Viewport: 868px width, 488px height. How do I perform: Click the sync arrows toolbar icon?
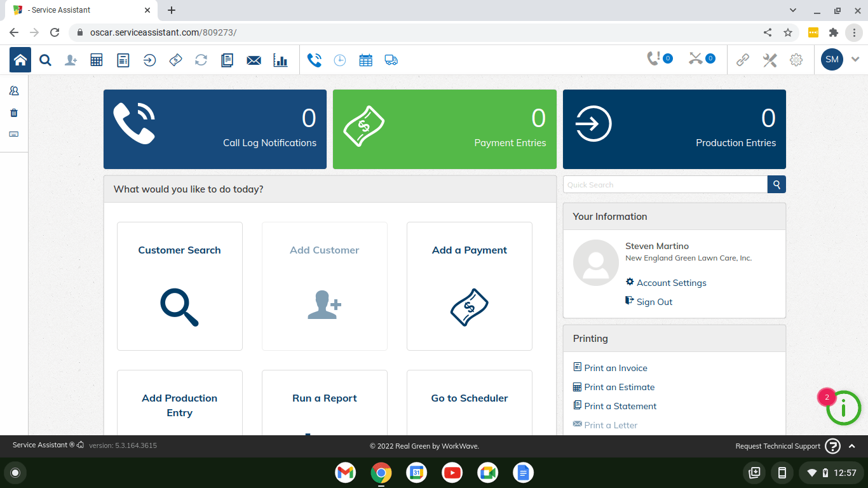[x=201, y=60]
